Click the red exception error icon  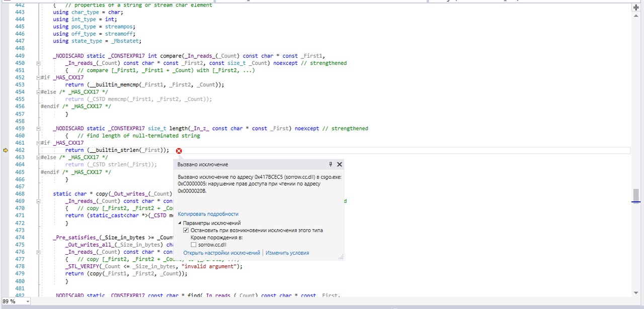(x=179, y=151)
